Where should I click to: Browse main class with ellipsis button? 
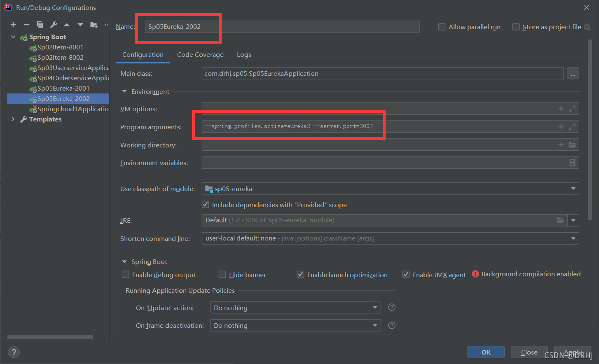573,74
